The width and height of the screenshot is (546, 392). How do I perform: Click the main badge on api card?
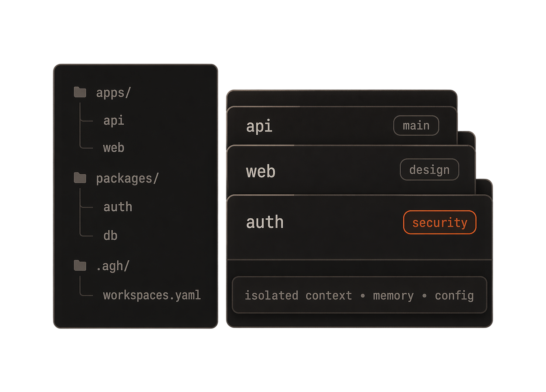point(416,125)
